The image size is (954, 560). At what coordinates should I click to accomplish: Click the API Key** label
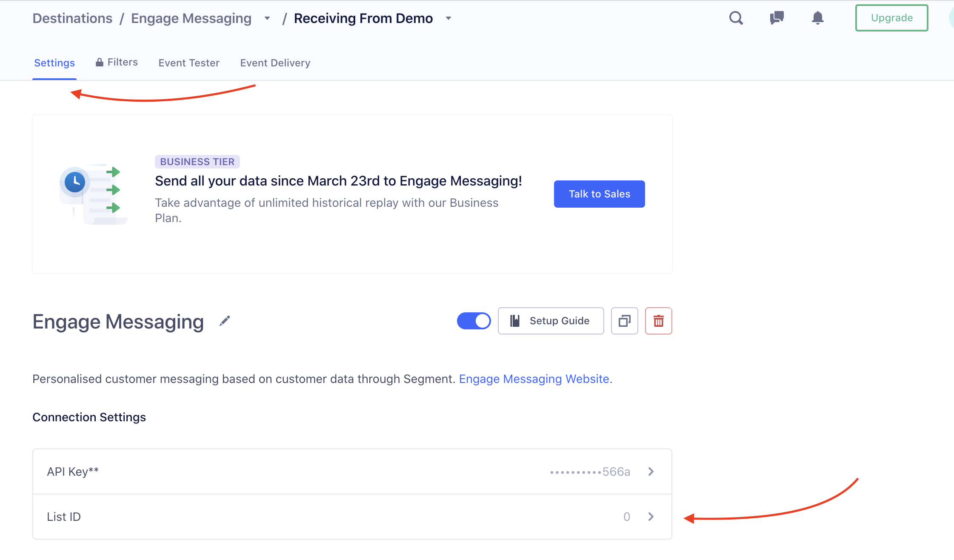click(x=73, y=471)
